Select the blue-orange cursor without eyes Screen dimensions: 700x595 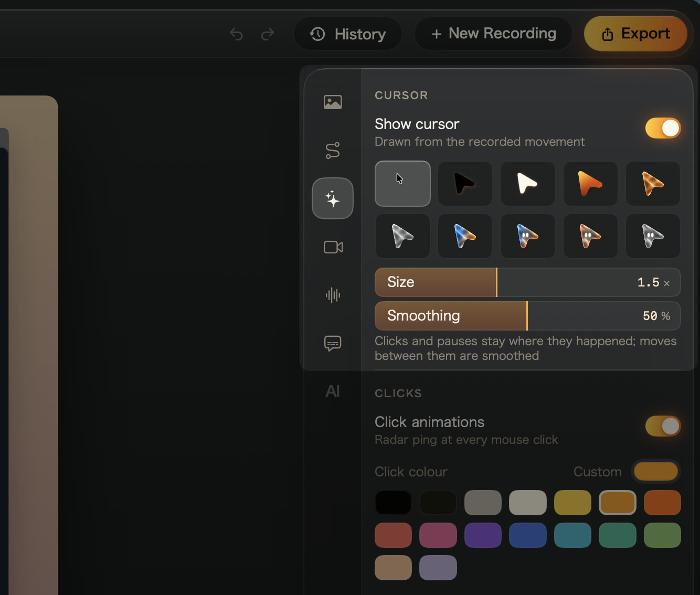point(465,236)
